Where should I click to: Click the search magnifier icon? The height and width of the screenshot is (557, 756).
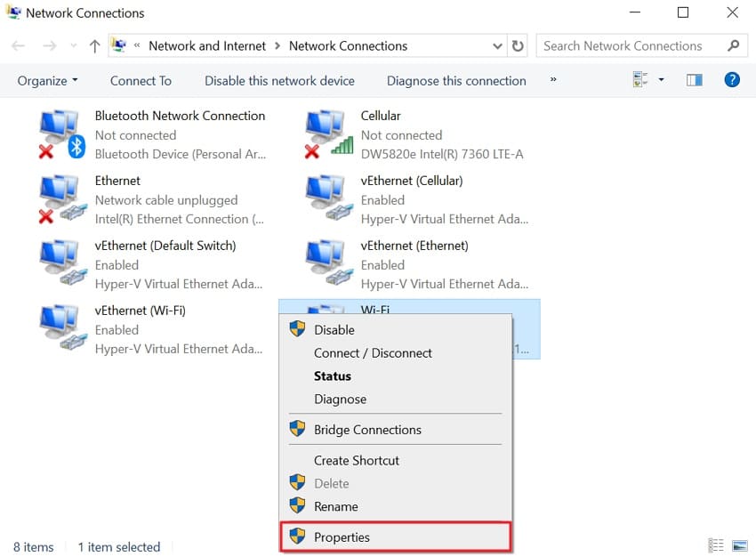[733, 45]
